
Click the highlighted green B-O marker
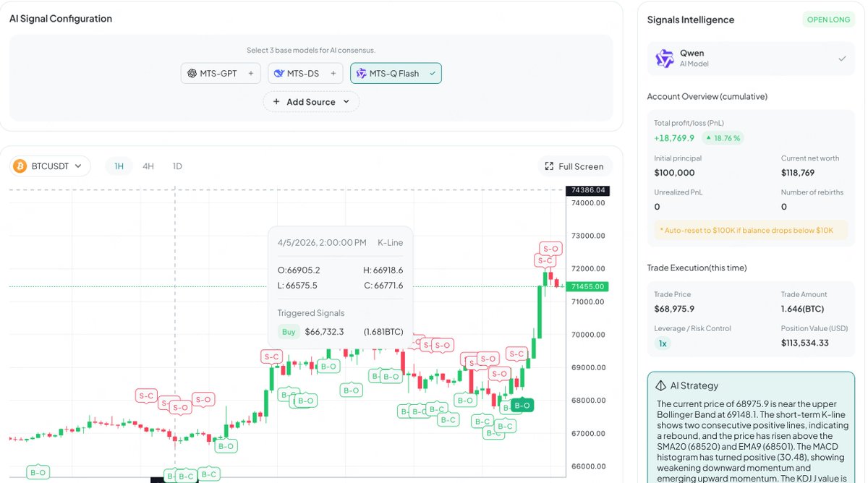pyautogui.click(x=522, y=406)
